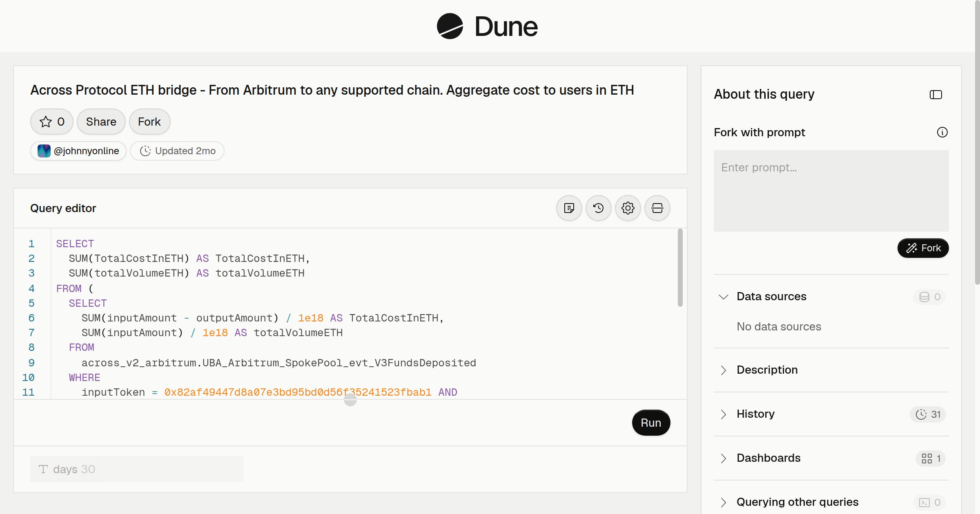Click the days parameter field showing 30
The image size is (980, 514).
point(136,469)
